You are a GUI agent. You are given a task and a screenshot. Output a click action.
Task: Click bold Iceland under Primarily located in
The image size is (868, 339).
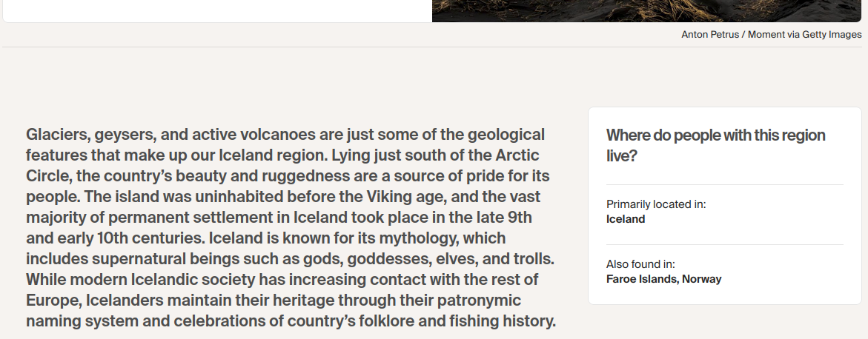click(626, 219)
